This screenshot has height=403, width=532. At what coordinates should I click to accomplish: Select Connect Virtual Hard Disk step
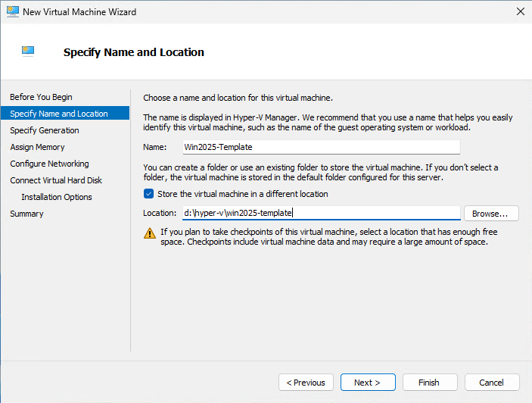click(56, 180)
